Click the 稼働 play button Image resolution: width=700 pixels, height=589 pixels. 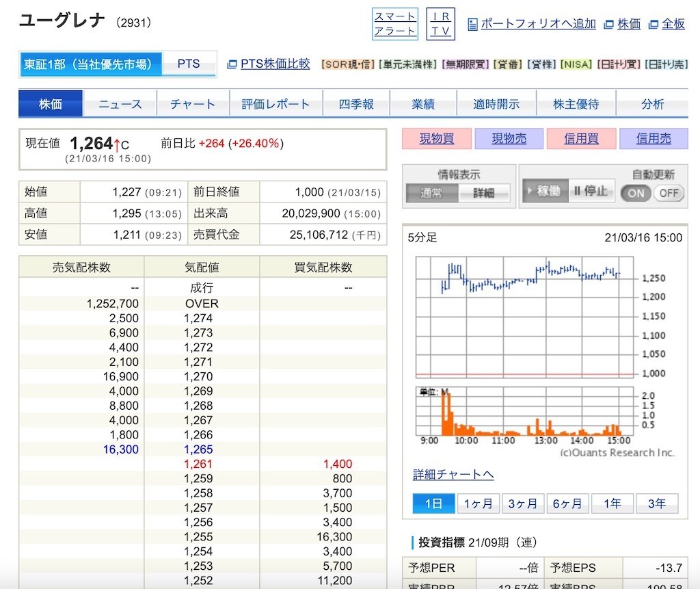click(x=545, y=191)
